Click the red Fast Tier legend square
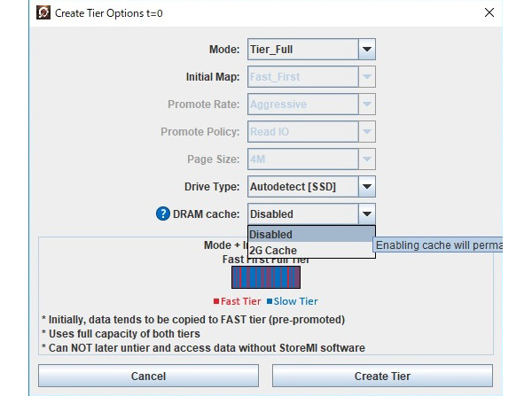The height and width of the screenshot is (396, 532). 216,301
